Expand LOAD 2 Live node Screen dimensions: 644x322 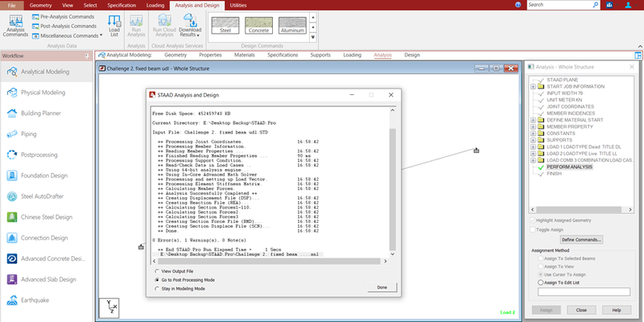[x=533, y=154]
